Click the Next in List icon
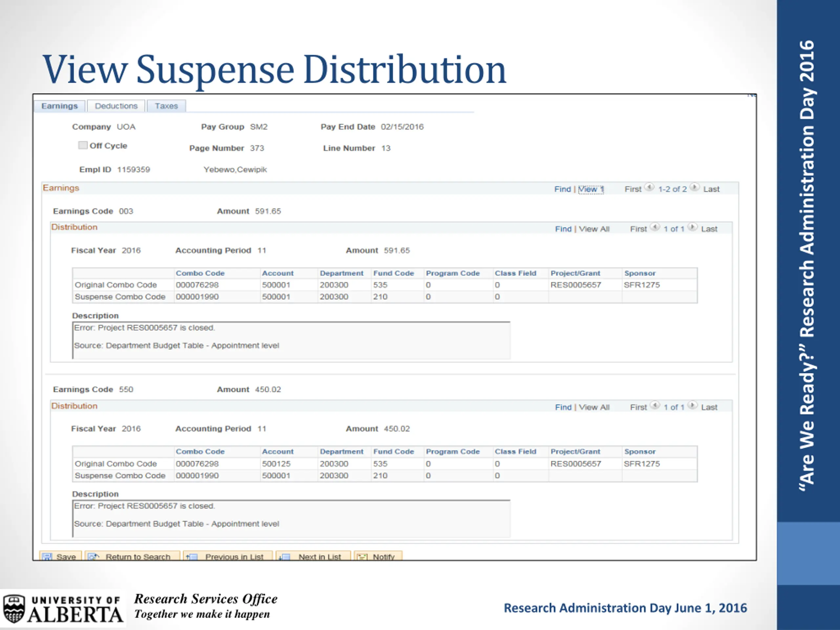Screen dimensions: 840x630 [284, 557]
